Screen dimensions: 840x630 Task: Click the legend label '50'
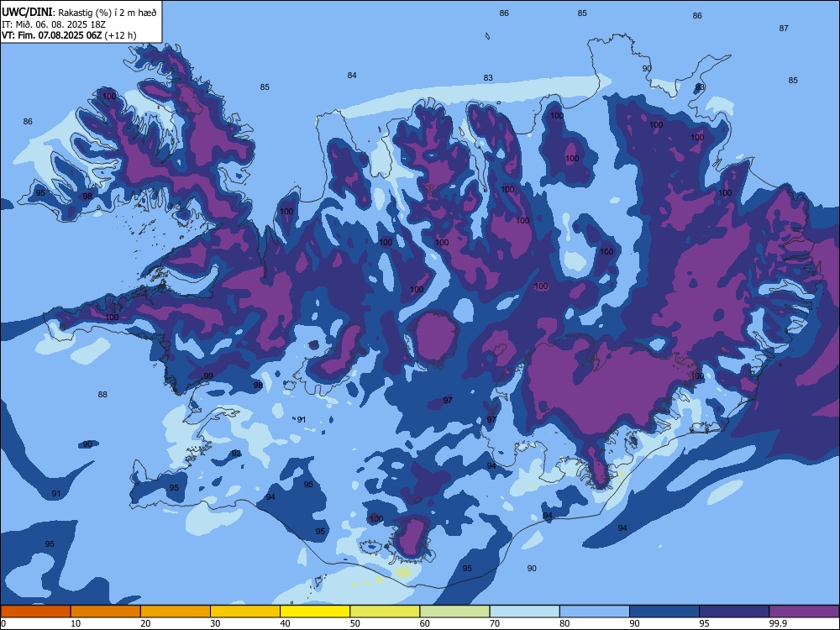pos(355,623)
